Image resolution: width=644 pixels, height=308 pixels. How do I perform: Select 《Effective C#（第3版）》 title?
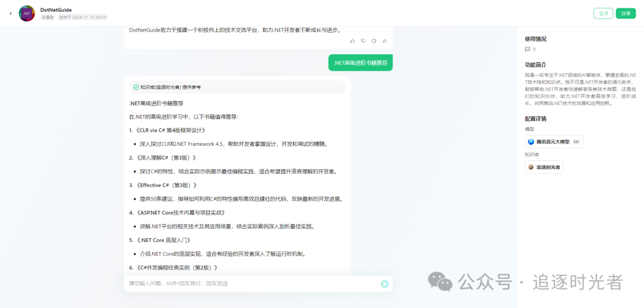click(166, 185)
